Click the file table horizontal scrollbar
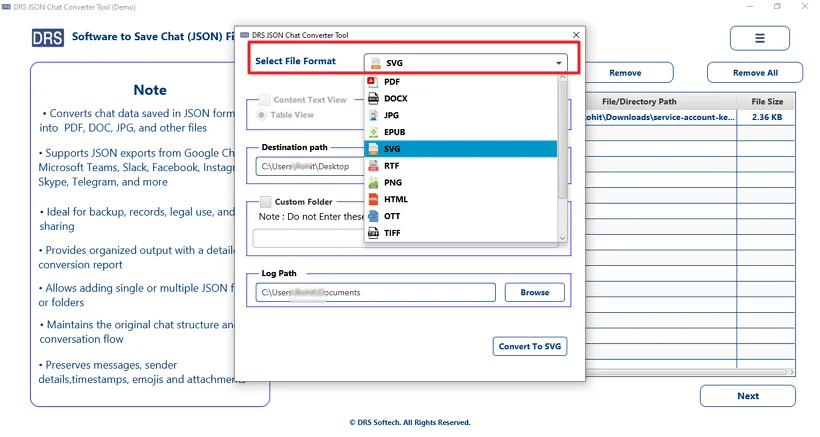This screenshot has height=437, width=820. coord(686,372)
